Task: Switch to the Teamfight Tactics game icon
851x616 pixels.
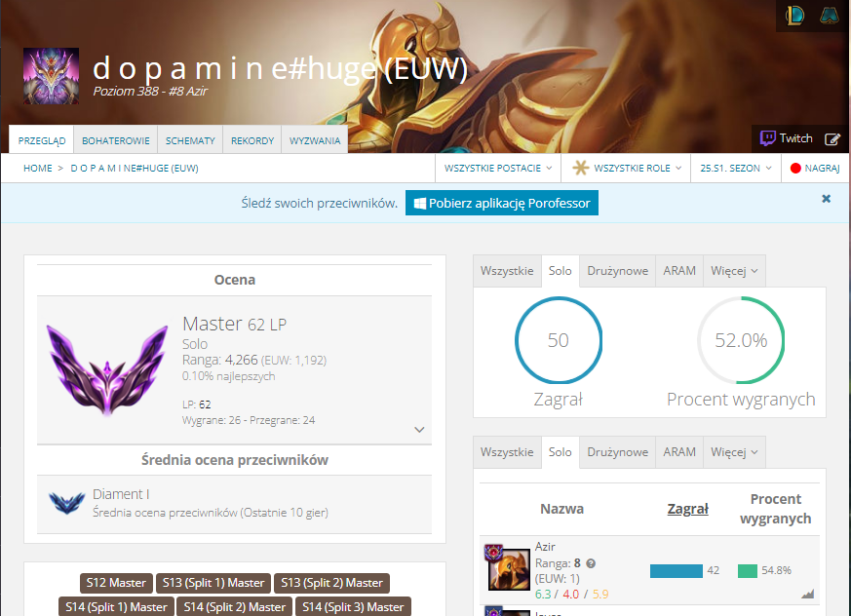Action: 830,15
